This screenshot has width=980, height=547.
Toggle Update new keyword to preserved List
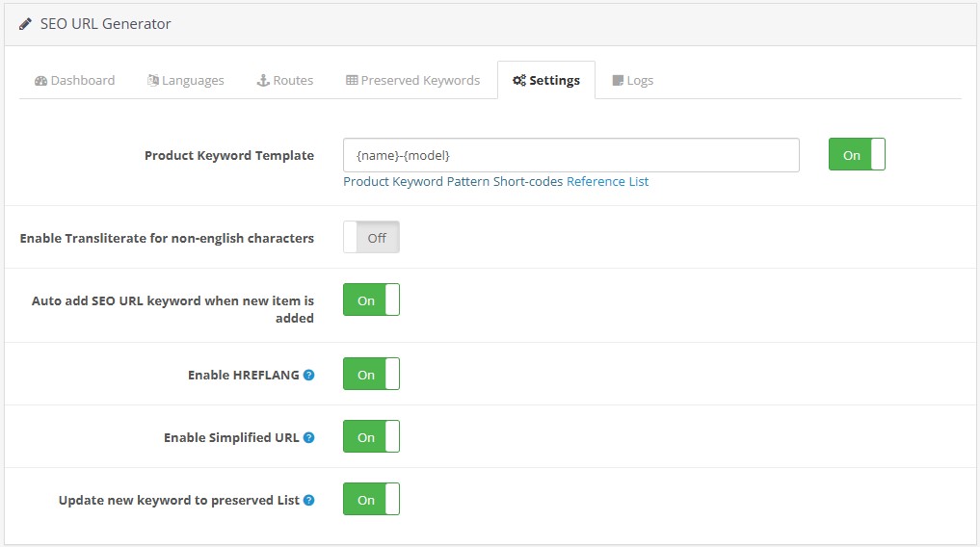[371, 500]
